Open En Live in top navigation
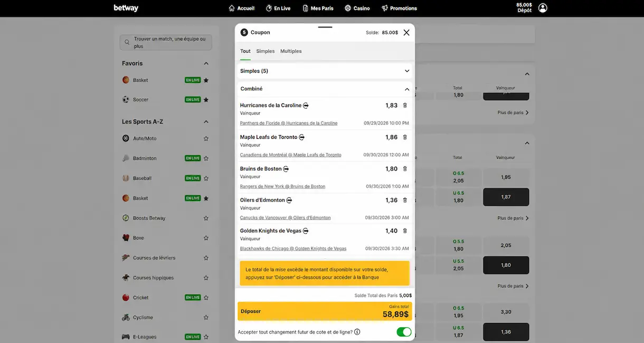Viewport: 644px width, 343px height. 278,8
